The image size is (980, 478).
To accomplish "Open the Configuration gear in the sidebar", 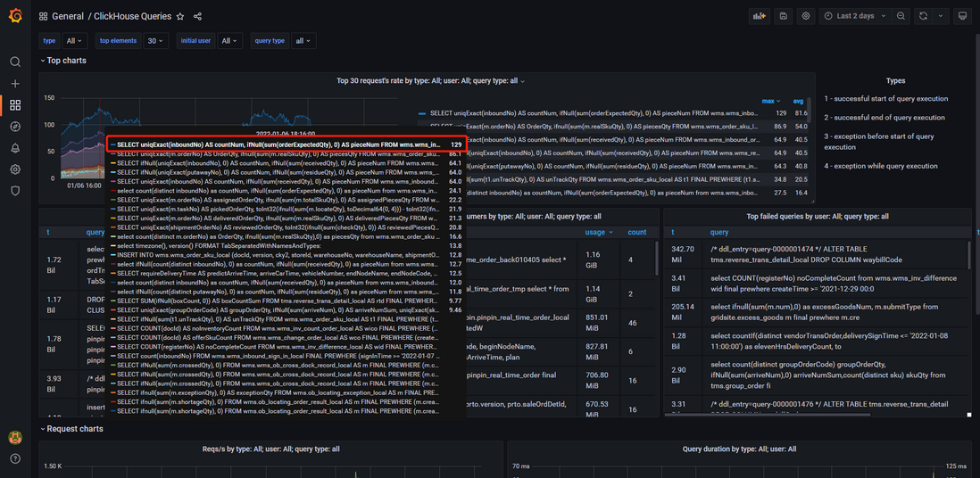I will [16, 169].
